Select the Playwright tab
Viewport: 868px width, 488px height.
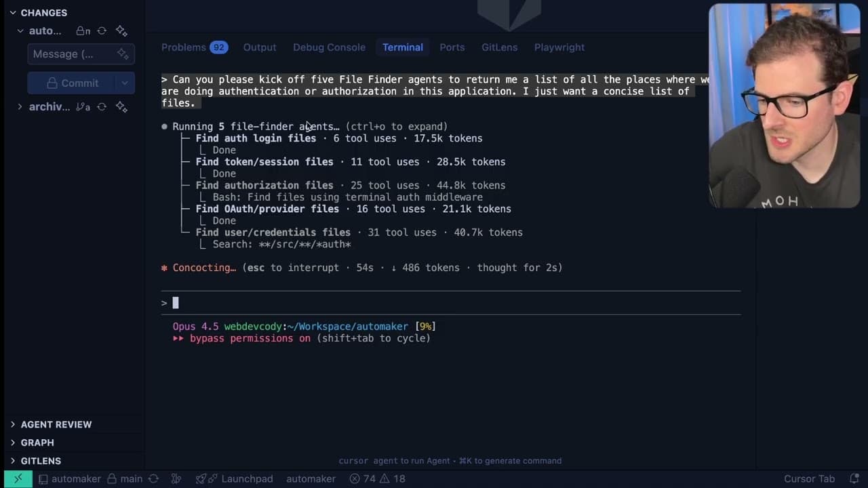[559, 47]
